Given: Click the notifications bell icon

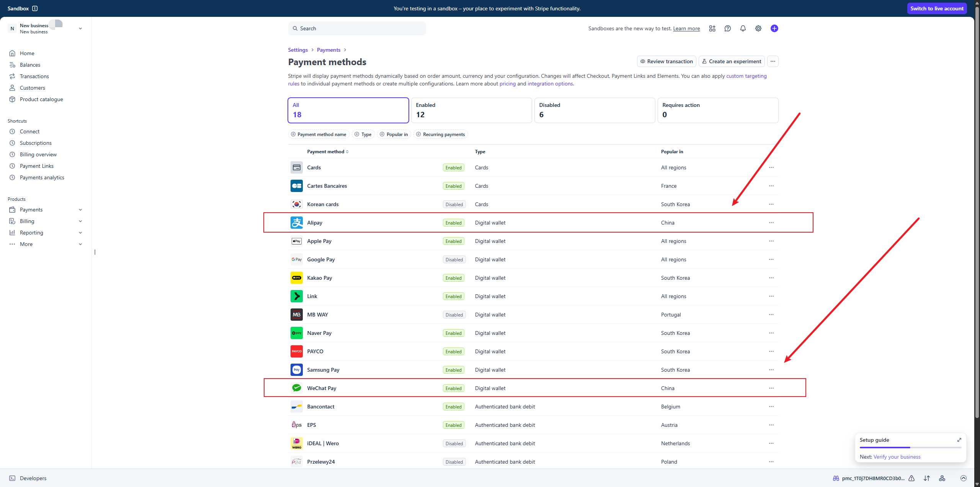Looking at the screenshot, I should [743, 28].
